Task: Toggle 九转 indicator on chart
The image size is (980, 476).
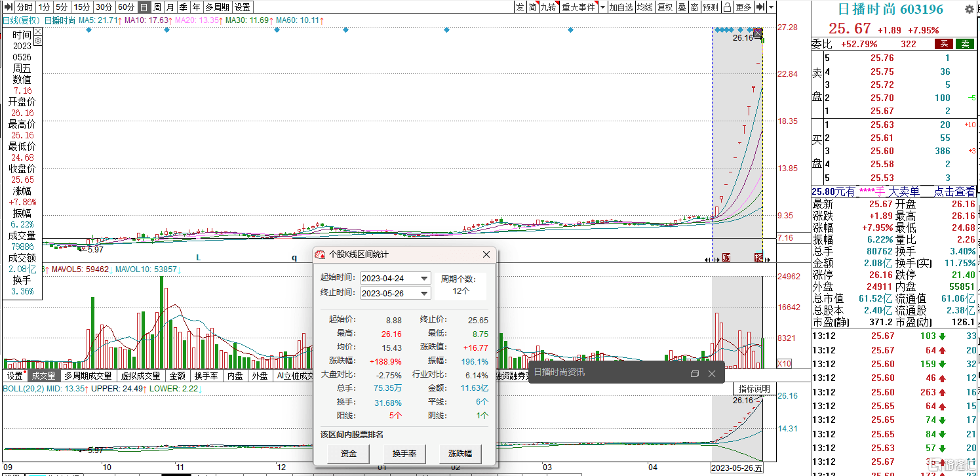Action: tap(548, 7)
